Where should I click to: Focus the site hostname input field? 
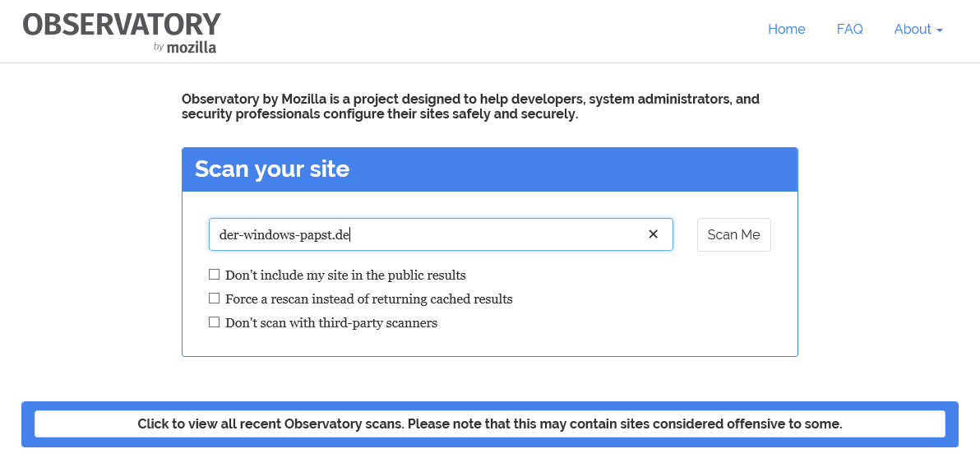(x=493, y=234)
